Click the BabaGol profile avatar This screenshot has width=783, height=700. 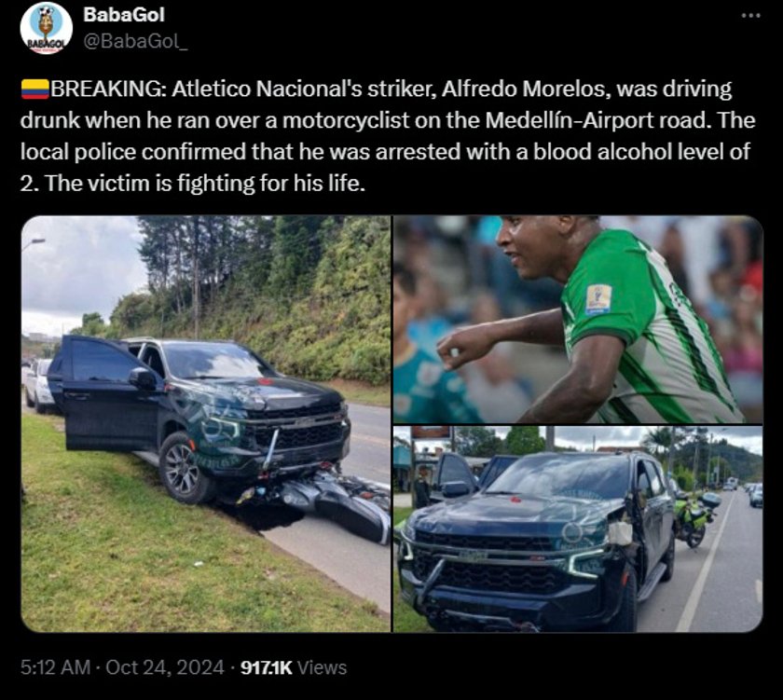pyautogui.click(x=46, y=28)
